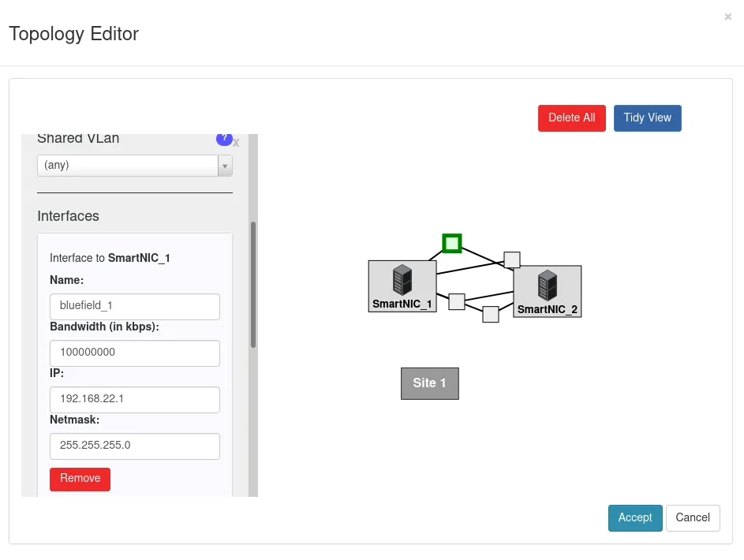This screenshot has width=744, height=560.
Task: Click the Delete All button
Action: click(572, 118)
